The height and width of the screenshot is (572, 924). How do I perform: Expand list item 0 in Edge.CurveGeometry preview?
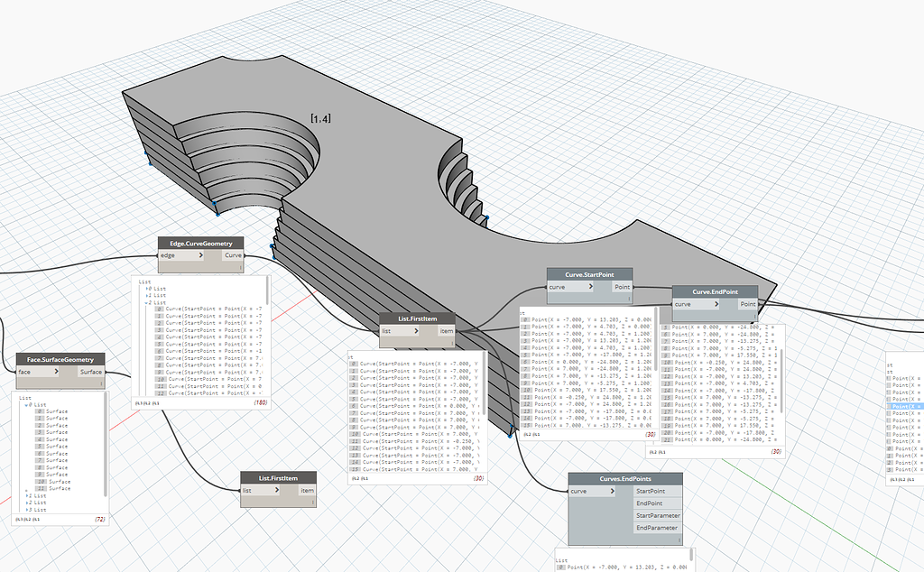[x=147, y=288]
